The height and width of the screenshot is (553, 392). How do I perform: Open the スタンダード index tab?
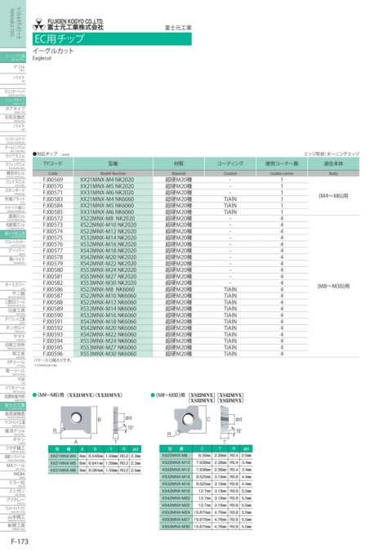click(x=15, y=191)
